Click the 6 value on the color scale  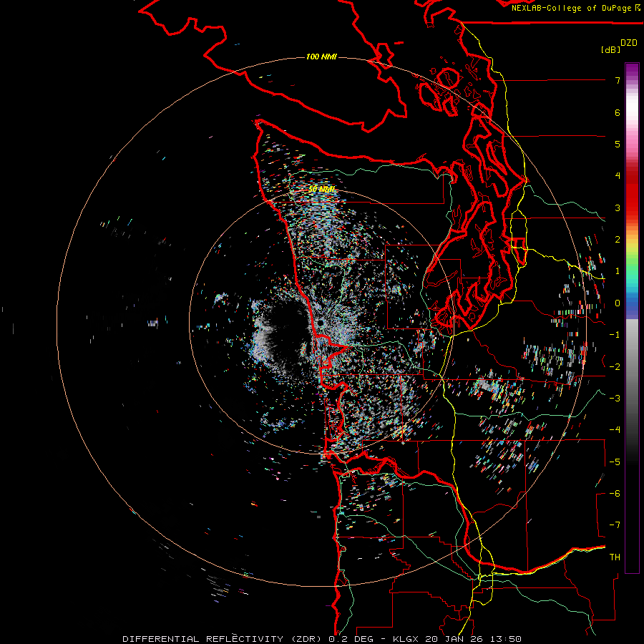point(618,112)
